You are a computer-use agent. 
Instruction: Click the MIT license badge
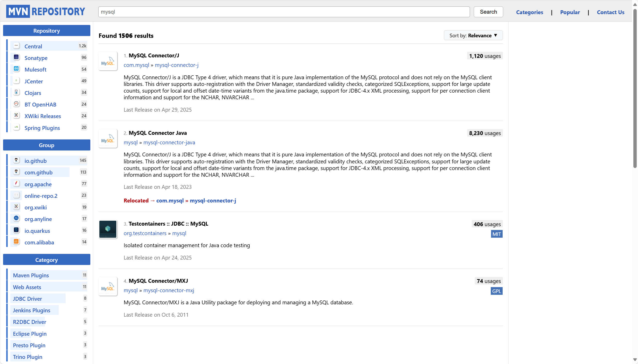496,234
